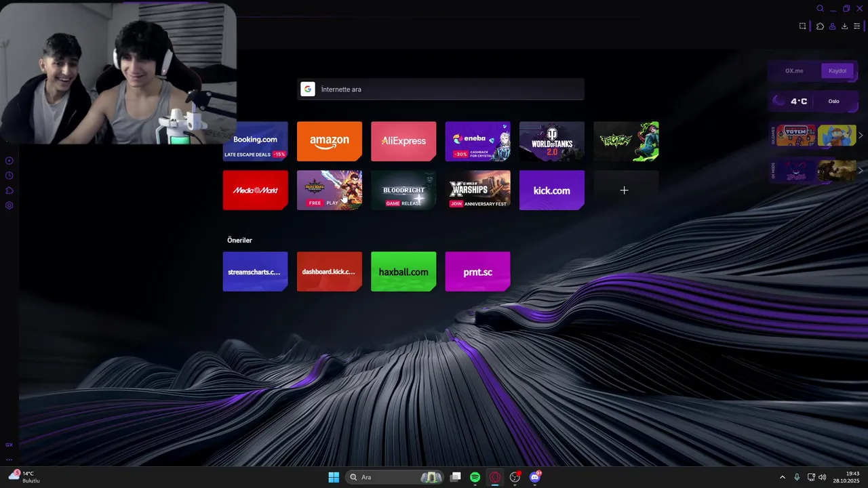Open the Amazon speed dial tile
868x488 pixels.
(330, 141)
